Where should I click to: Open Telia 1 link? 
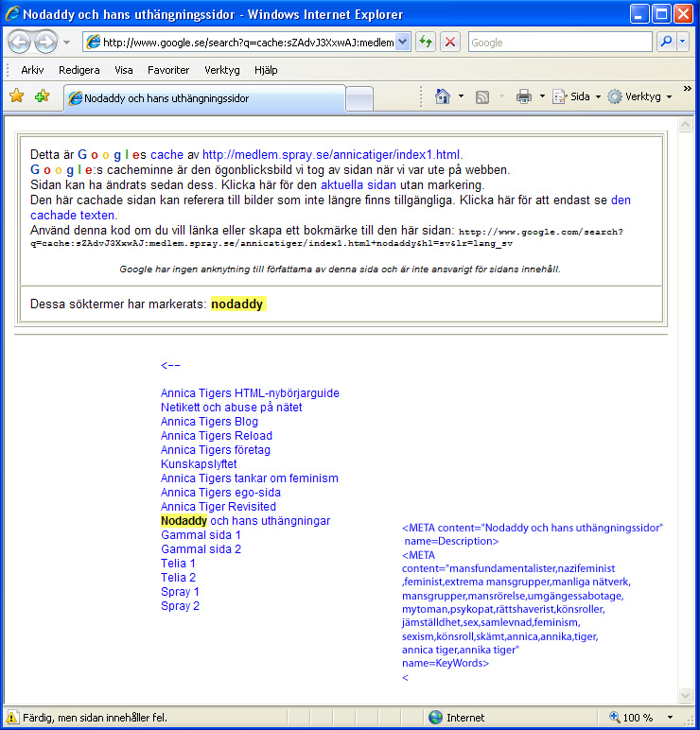pos(178,564)
